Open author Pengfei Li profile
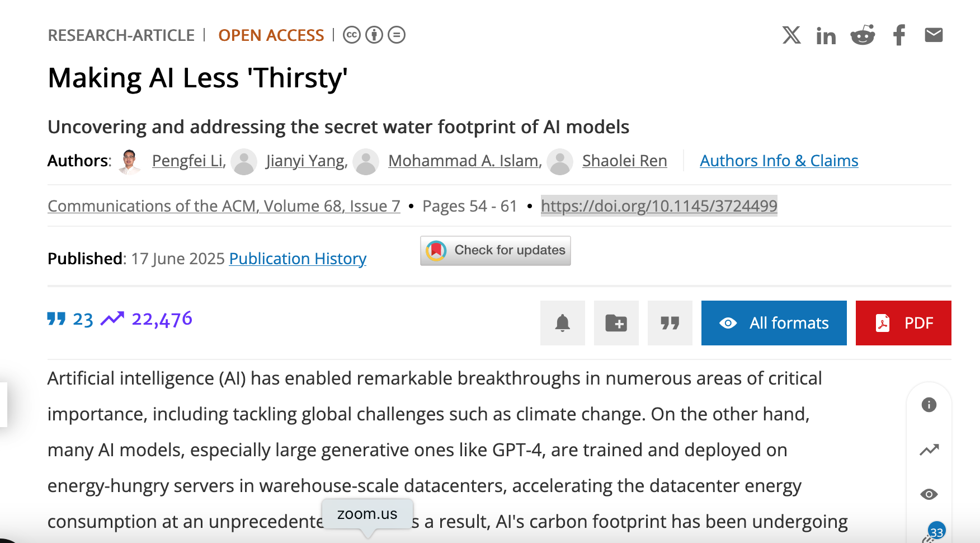This screenshot has width=980, height=543. [187, 161]
